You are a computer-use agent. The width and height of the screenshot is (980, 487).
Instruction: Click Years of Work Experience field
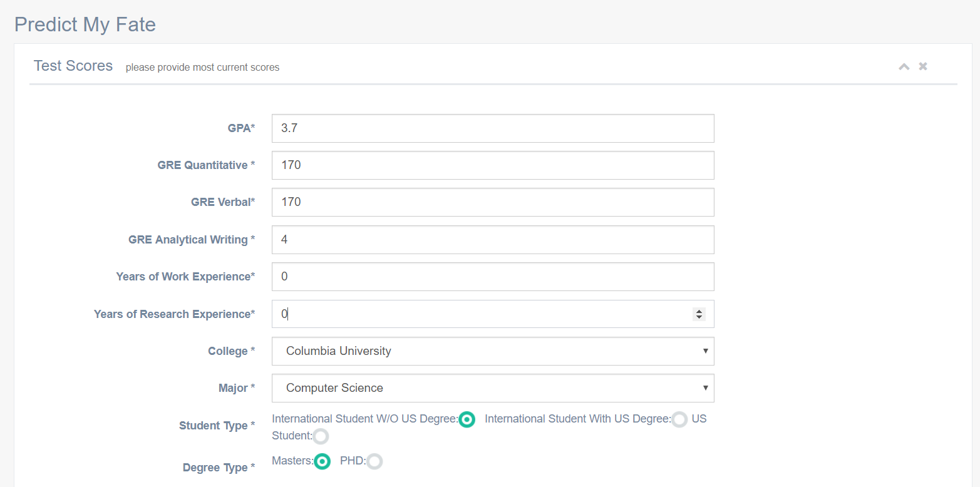493,277
